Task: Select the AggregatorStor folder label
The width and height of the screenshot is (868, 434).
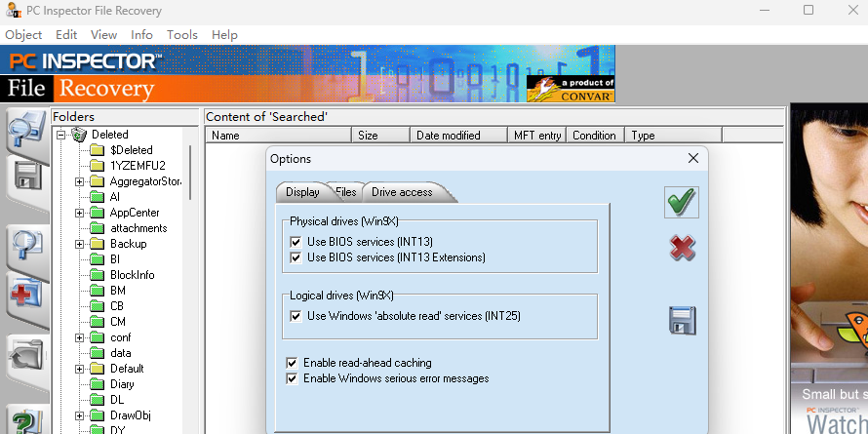Action: [145, 181]
